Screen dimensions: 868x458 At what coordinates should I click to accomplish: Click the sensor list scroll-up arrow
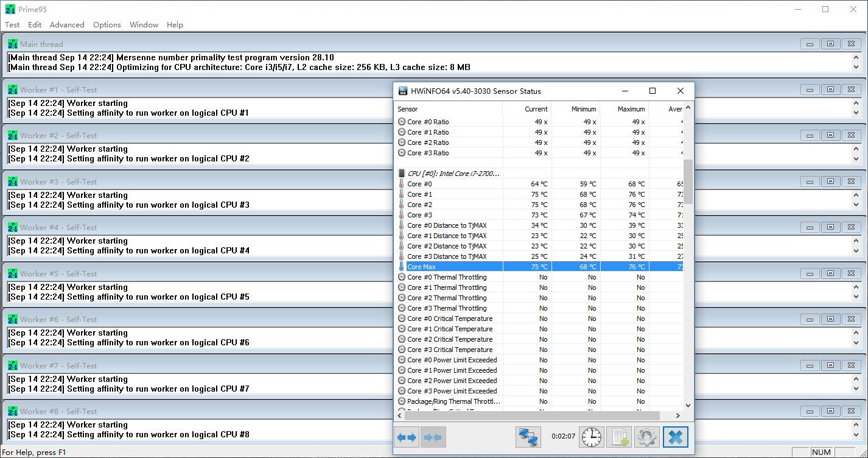pos(688,108)
